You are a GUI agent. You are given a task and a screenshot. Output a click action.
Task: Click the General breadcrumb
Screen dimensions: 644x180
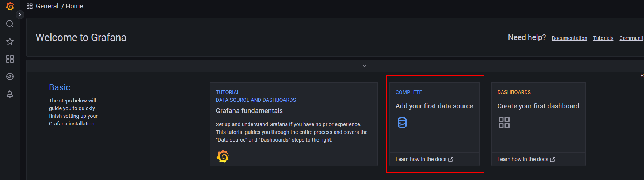tap(47, 6)
